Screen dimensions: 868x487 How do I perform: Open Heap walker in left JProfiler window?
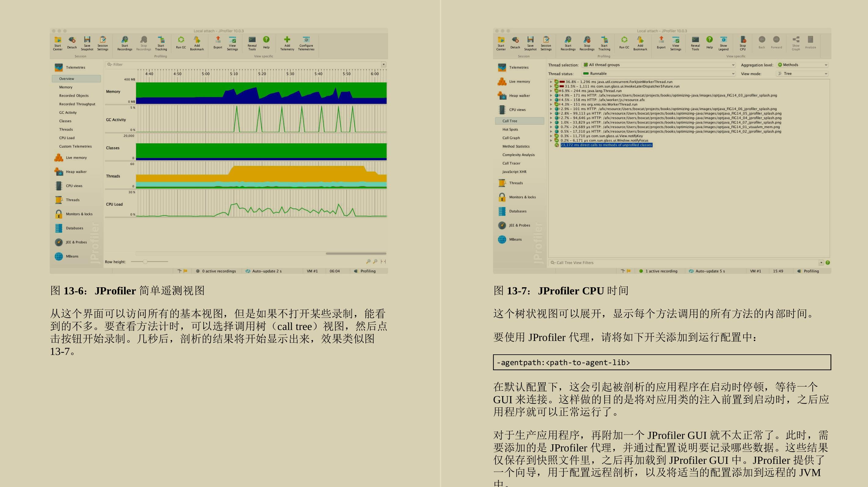coord(71,172)
